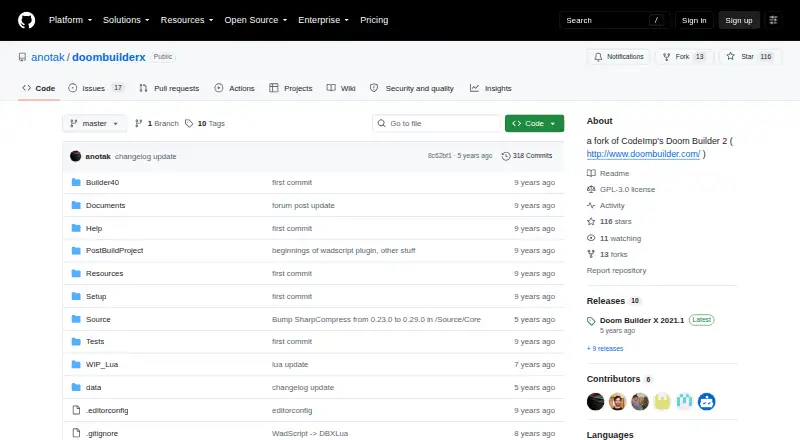This screenshot has height=440, width=800.
Task: Click the .editorconfig file icon
Action: [76, 410]
